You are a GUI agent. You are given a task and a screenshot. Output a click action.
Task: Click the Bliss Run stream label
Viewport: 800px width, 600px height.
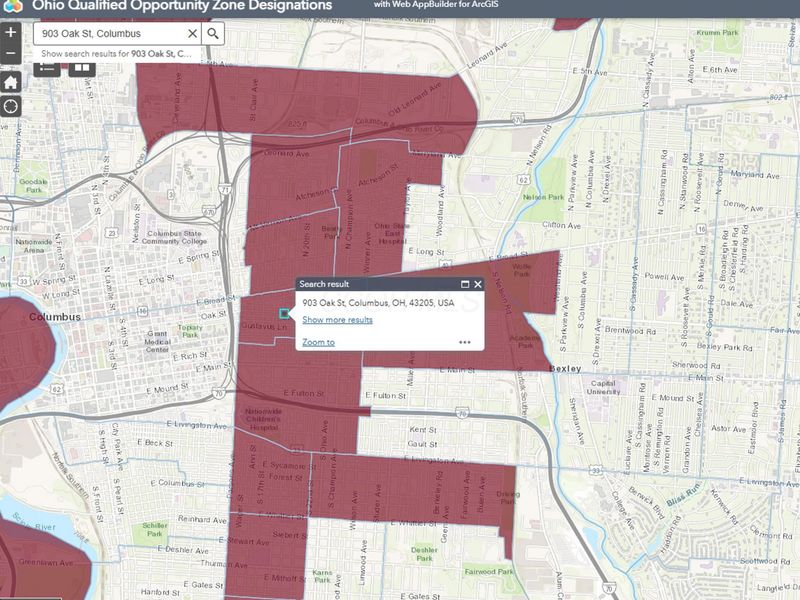pos(683,496)
